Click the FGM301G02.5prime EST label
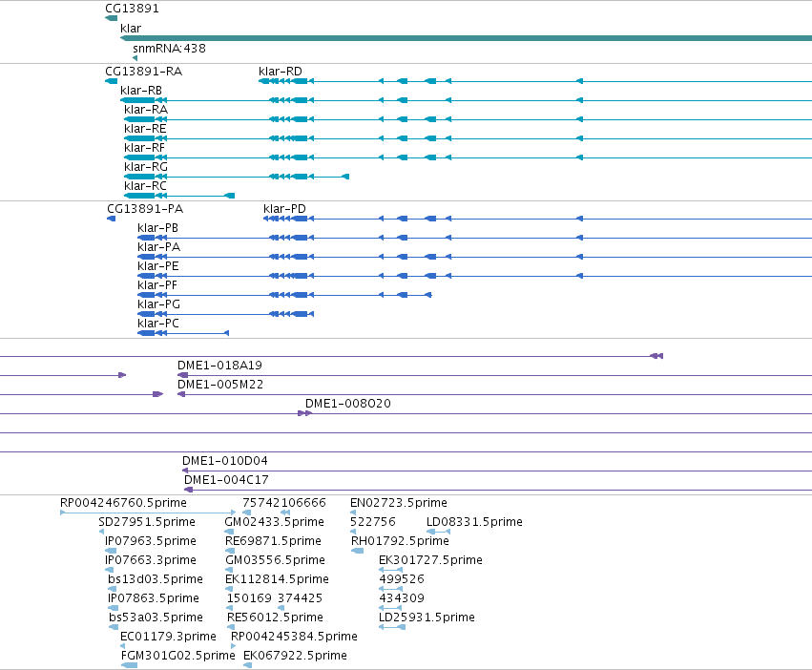 pyautogui.click(x=178, y=656)
